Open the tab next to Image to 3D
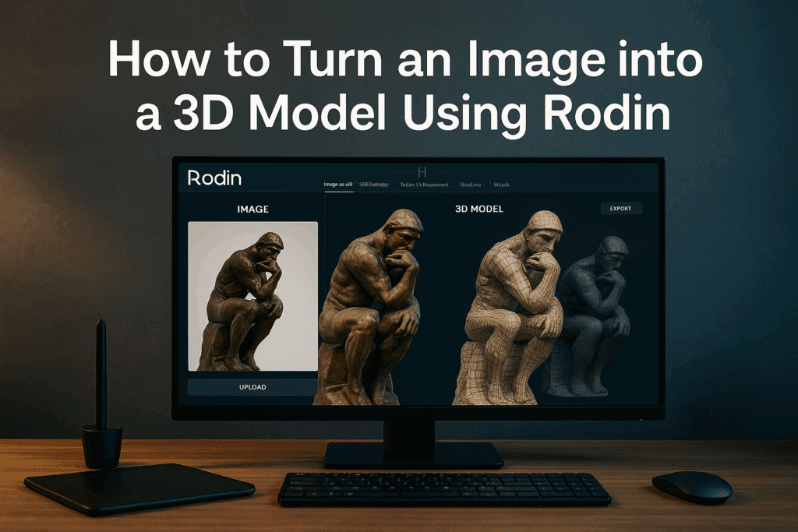Viewport: 798px width, 532px height. 374,185
